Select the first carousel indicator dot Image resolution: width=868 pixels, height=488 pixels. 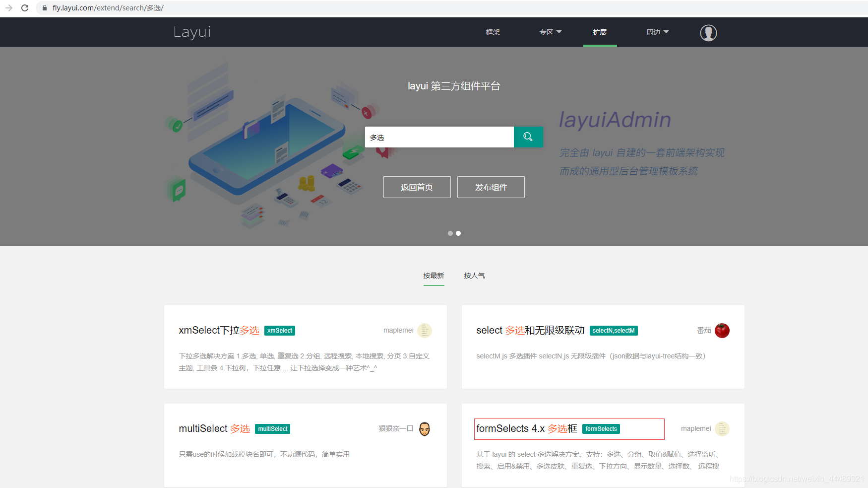[450, 233]
